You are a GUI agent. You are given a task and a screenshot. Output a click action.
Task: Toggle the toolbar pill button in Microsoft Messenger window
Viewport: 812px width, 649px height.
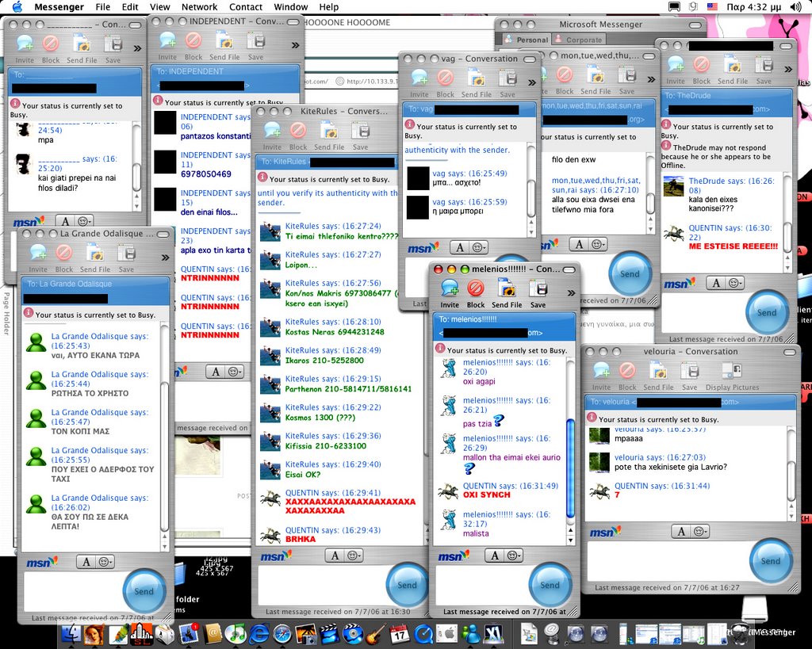click(x=696, y=25)
